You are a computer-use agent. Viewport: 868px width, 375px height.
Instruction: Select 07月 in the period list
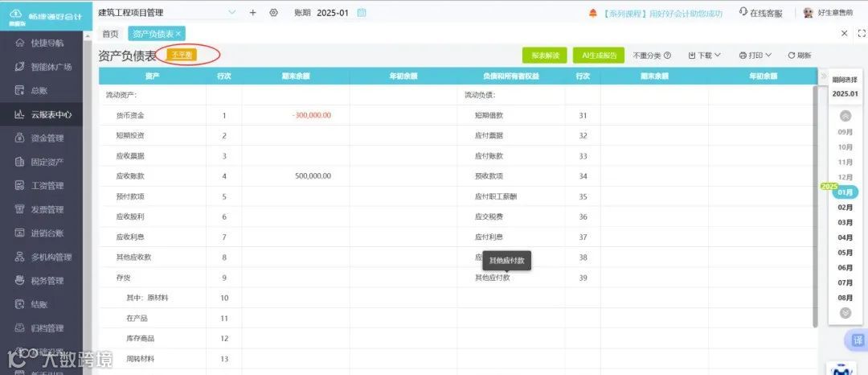click(845, 282)
